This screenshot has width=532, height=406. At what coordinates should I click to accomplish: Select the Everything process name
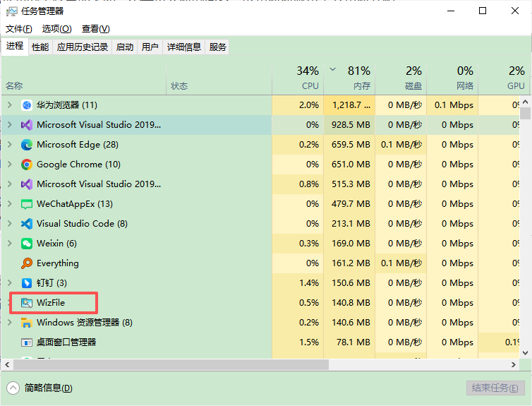[58, 263]
